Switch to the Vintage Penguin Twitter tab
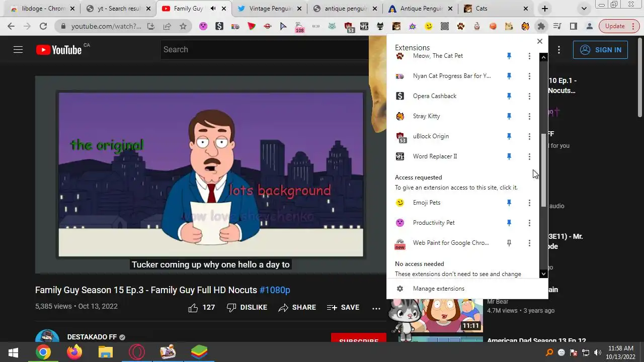Viewport: 644px width, 362px height. (270, 9)
